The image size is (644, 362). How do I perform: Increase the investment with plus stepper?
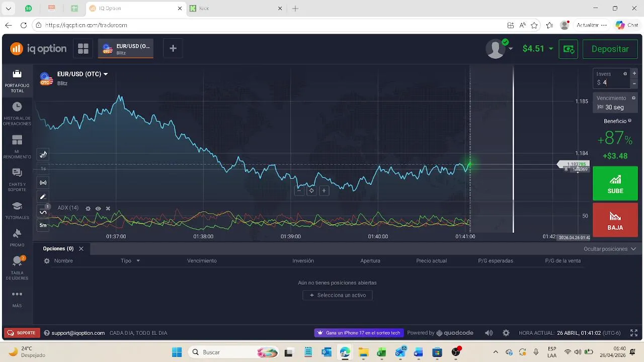click(634, 73)
